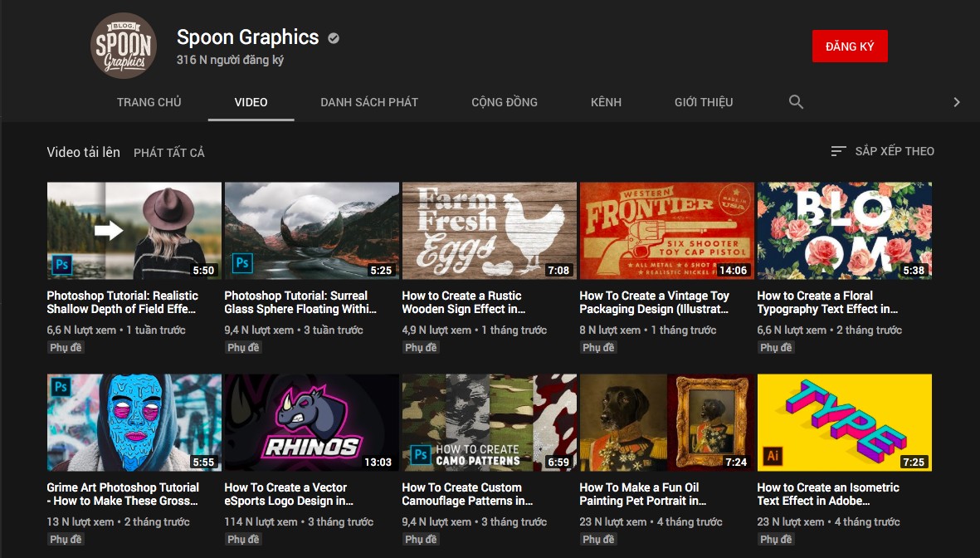Click '6,6 N lượt xem • 1 tuần trước'

116,330
